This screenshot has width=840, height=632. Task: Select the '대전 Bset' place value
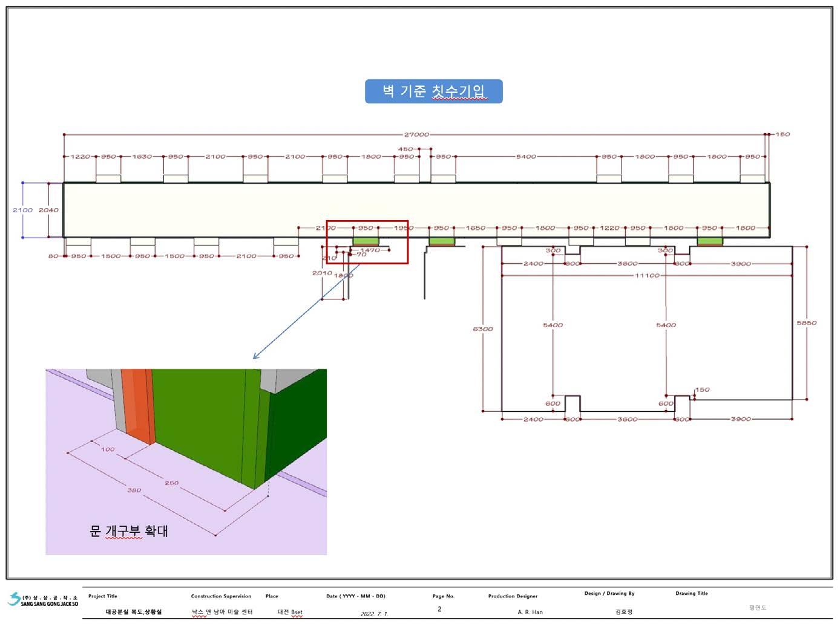coord(290,611)
